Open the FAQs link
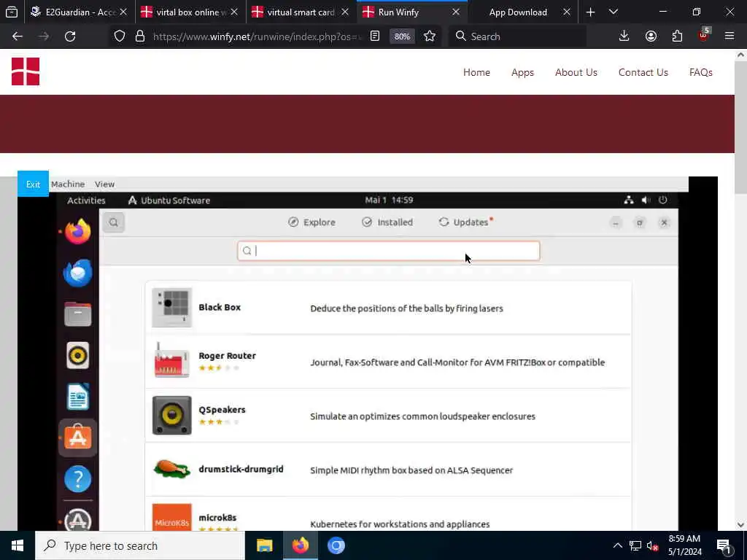 [x=701, y=72]
